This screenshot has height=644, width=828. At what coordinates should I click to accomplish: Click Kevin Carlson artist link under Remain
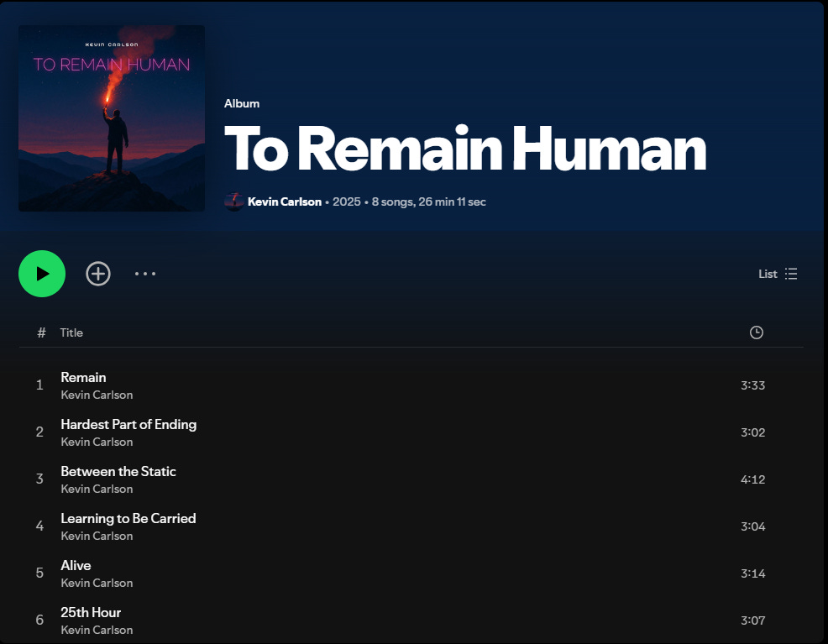tap(97, 395)
